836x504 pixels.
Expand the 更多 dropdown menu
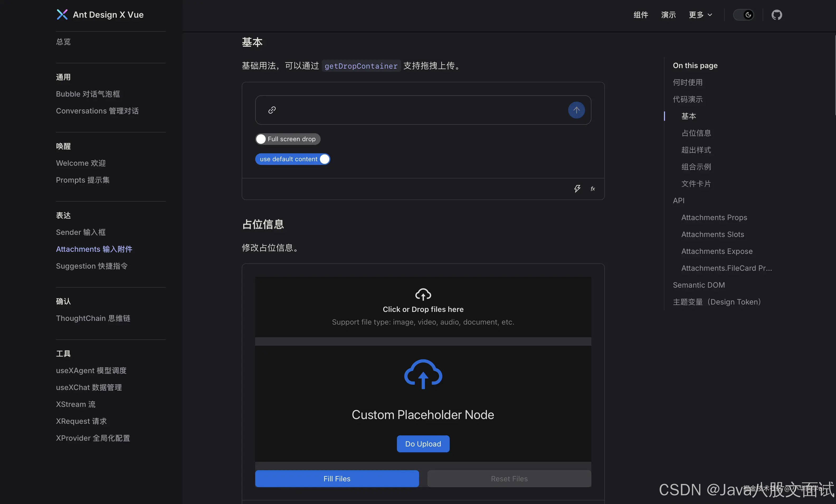coord(700,15)
